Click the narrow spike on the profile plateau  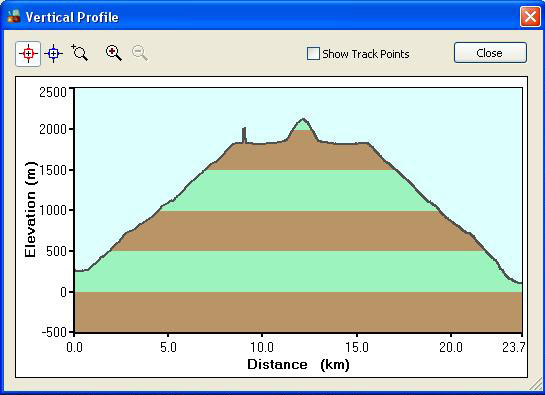click(244, 135)
